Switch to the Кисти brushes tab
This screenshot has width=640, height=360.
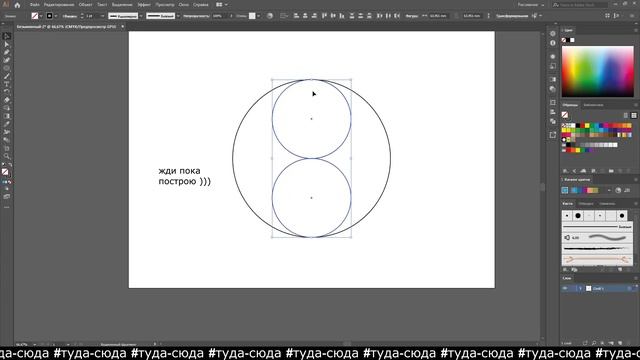pos(567,203)
